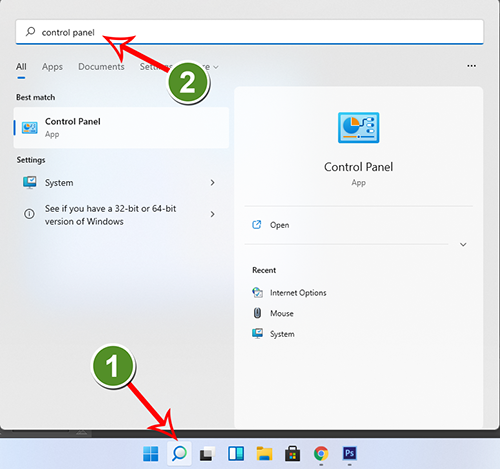Screen dimensions: 500x469
Task: Click the taskbar Search magnifier icon
Action: coord(179,453)
